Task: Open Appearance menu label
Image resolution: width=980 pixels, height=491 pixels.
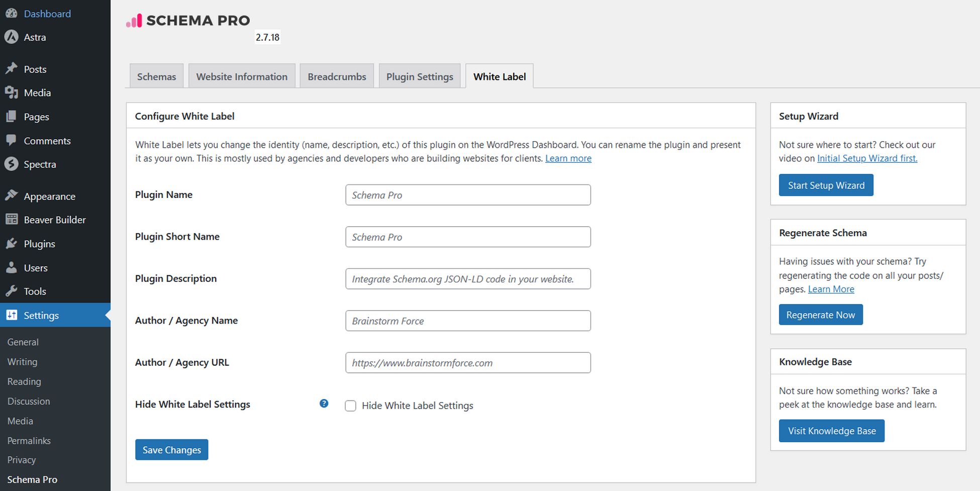Action: [x=49, y=197]
